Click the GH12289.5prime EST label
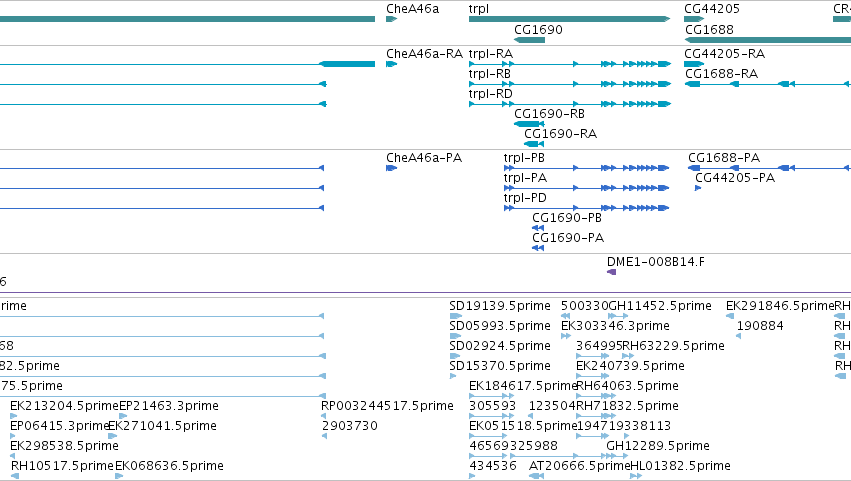Image resolution: width=851 pixels, height=481 pixels. point(658,446)
